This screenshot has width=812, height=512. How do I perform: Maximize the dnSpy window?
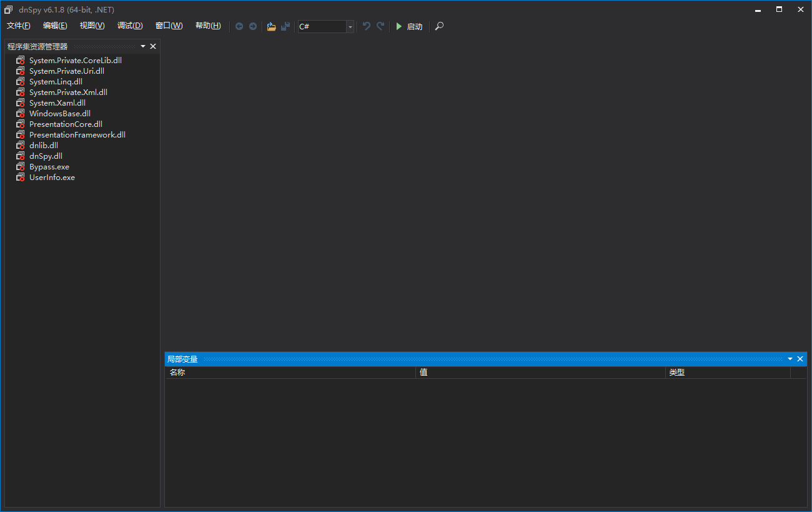click(x=780, y=9)
